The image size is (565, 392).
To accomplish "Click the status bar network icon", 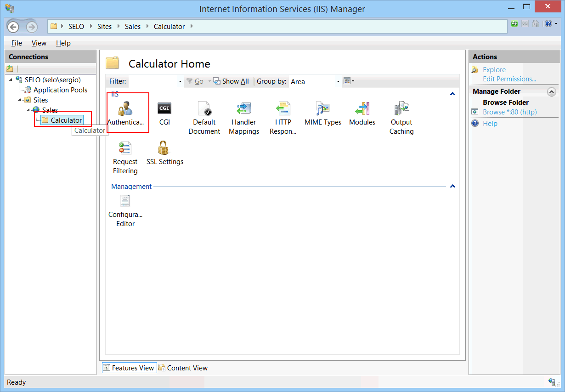I will coord(553,382).
